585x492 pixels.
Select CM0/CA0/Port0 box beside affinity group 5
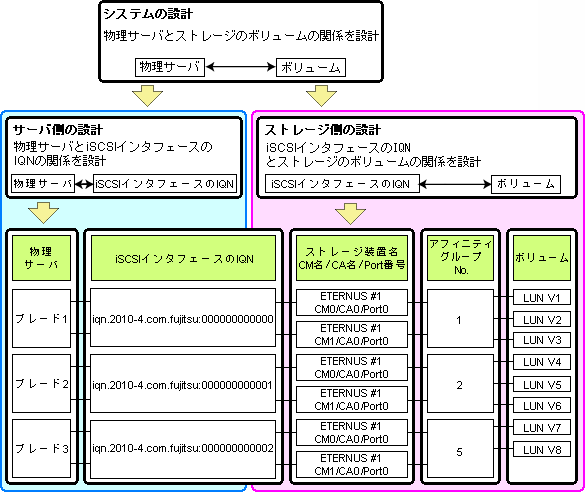click(352, 432)
